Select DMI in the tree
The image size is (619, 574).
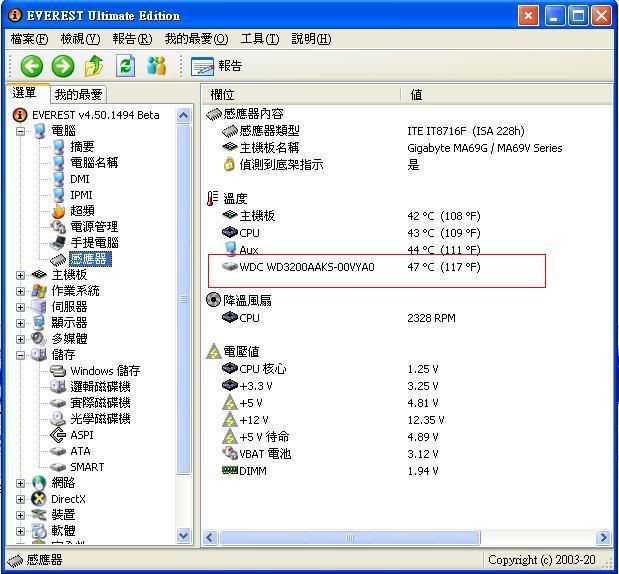(80, 179)
